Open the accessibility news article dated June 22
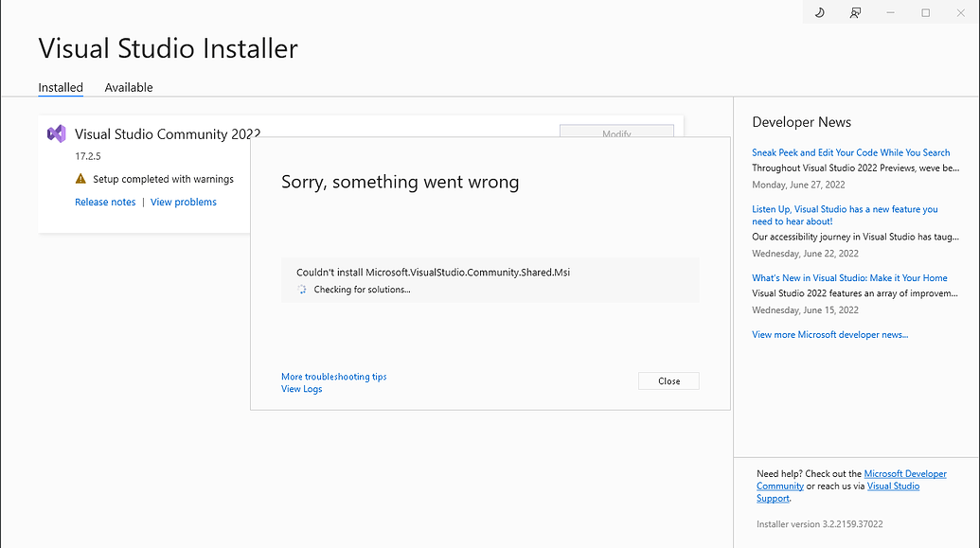Image resolution: width=980 pixels, height=548 pixels. [845, 215]
